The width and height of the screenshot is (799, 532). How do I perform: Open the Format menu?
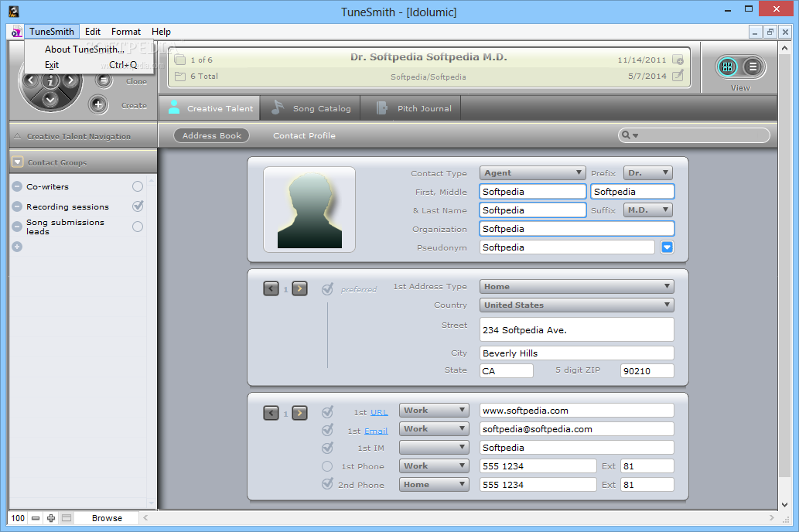[126, 32]
